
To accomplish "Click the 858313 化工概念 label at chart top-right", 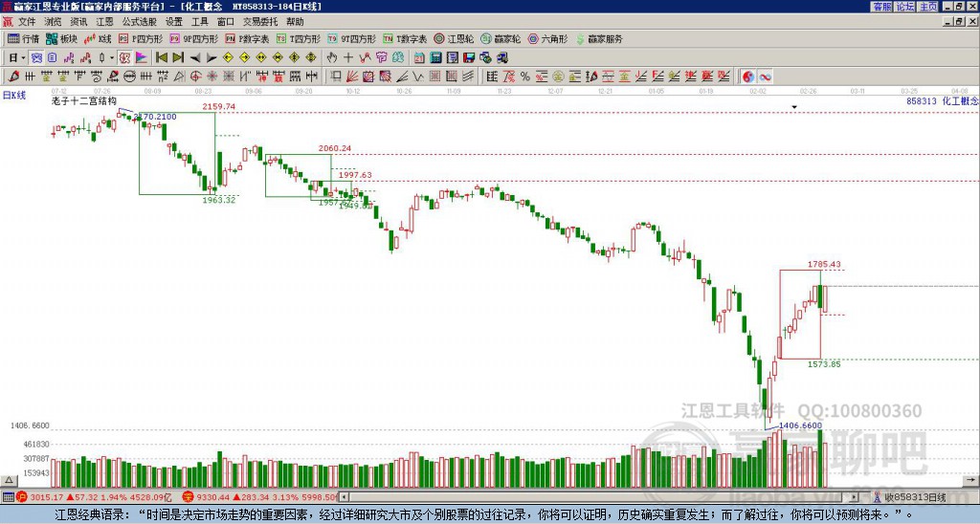I will [x=942, y=100].
